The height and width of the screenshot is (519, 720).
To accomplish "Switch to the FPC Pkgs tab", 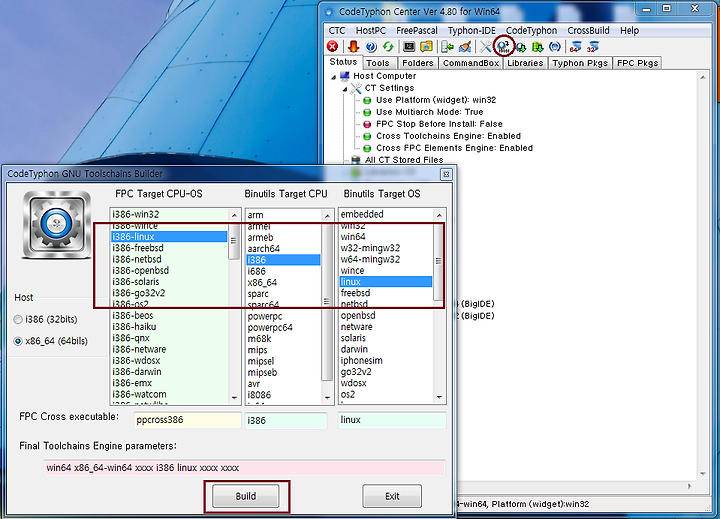I will tap(637, 63).
